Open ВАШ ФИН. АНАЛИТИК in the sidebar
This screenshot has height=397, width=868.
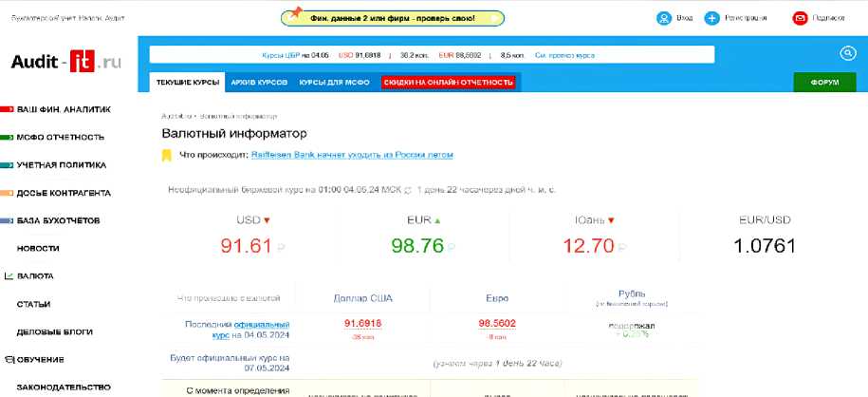64,109
